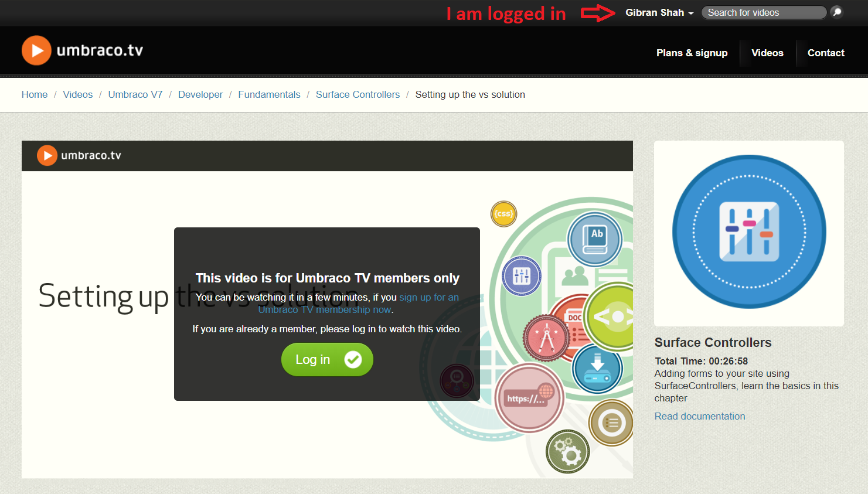The image size is (868, 494).
Task: Go to Surface Controllers breadcrumb
Action: click(358, 94)
